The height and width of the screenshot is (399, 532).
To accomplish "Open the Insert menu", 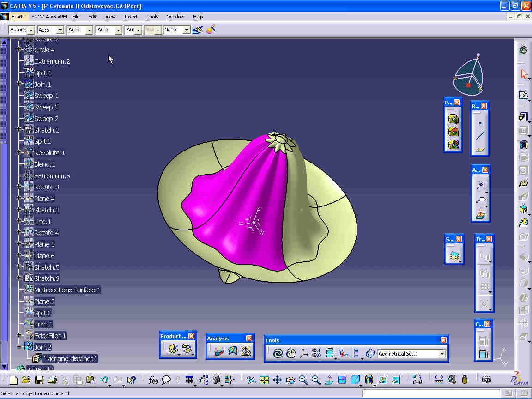I will coord(131,17).
